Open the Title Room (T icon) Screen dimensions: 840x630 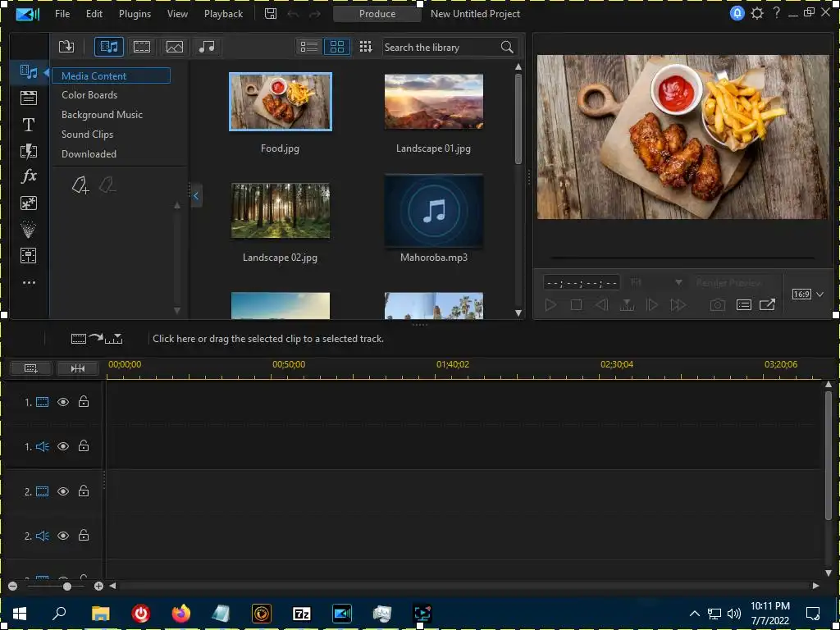pyautogui.click(x=29, y=125)
